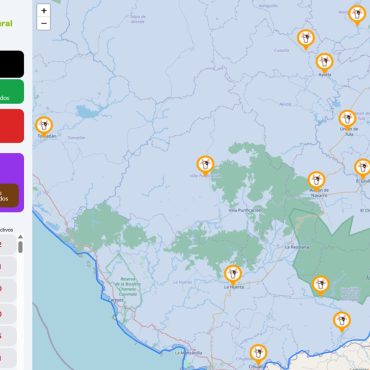Select the Cihuatlán marker near the coast
The image size is (370, 370).
click(x=258, y=354)
